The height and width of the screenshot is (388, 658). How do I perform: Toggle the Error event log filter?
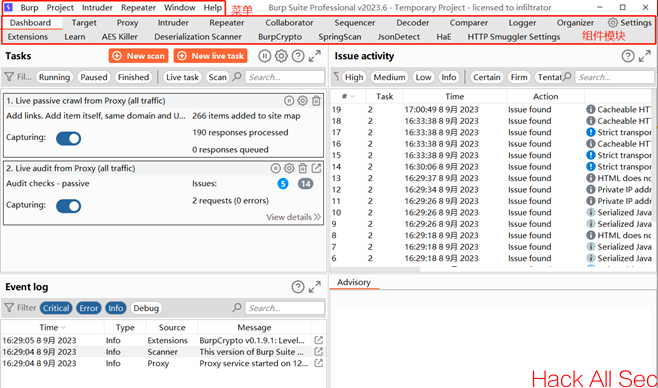tap(89, 308)
